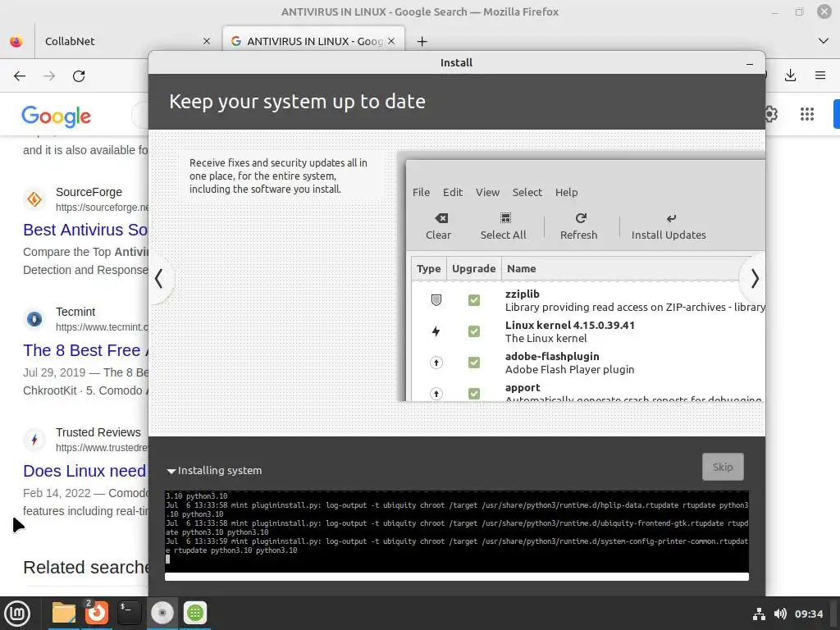The image size is (840, 630).
Task: Open the Firefox downloads panel
Action: point(790,75)
